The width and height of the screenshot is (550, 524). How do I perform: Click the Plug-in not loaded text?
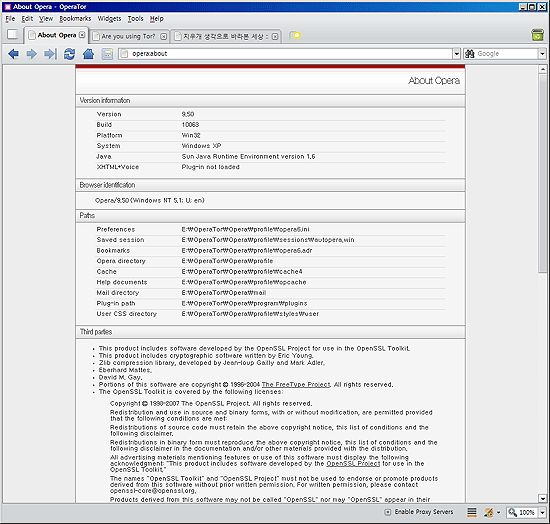210,167
